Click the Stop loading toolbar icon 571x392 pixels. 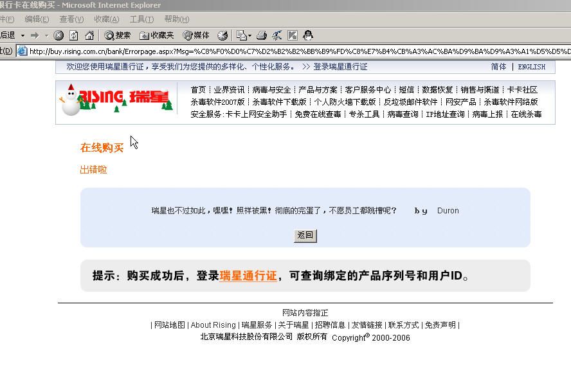59,35
